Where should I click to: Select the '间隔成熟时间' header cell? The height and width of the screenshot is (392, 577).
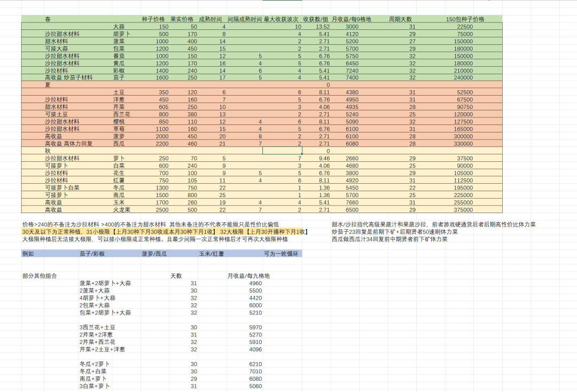[245, 19]
